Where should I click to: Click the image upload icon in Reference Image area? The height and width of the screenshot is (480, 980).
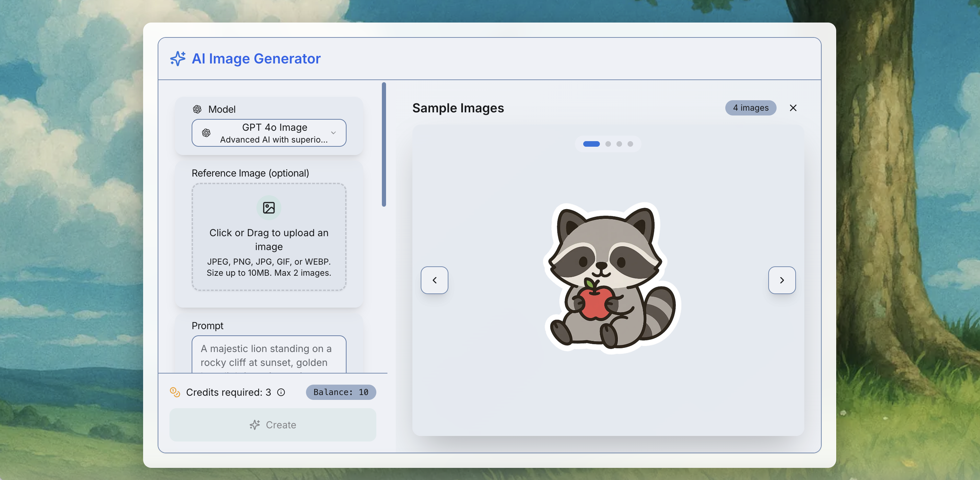tap(269, 207)
